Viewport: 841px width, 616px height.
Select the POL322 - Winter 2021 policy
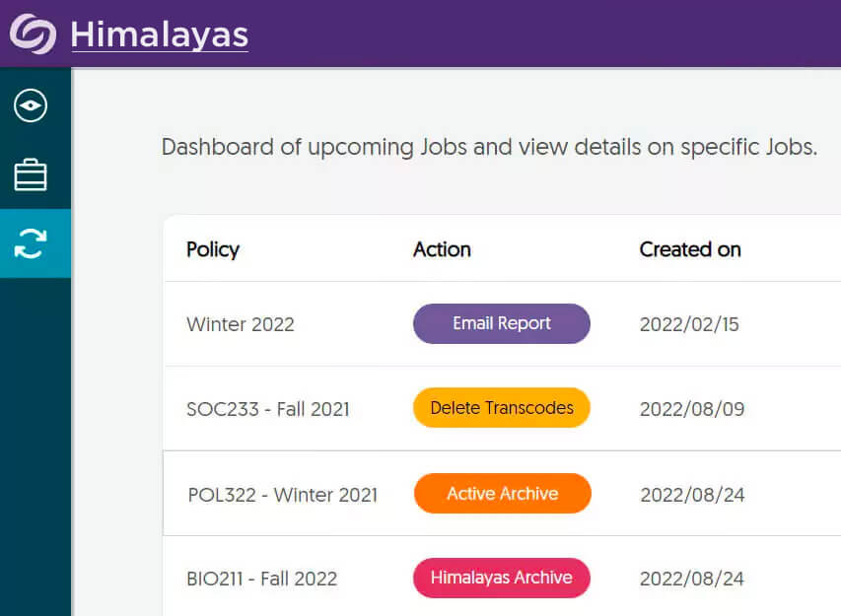pyautogui.click(x=283, y=495)
